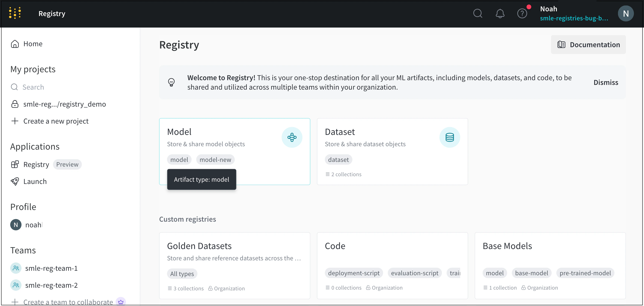The height and width of the screenshot is (306, 644).
Task: Open the smle-reg-team-1 team
Action: (51, 268)
